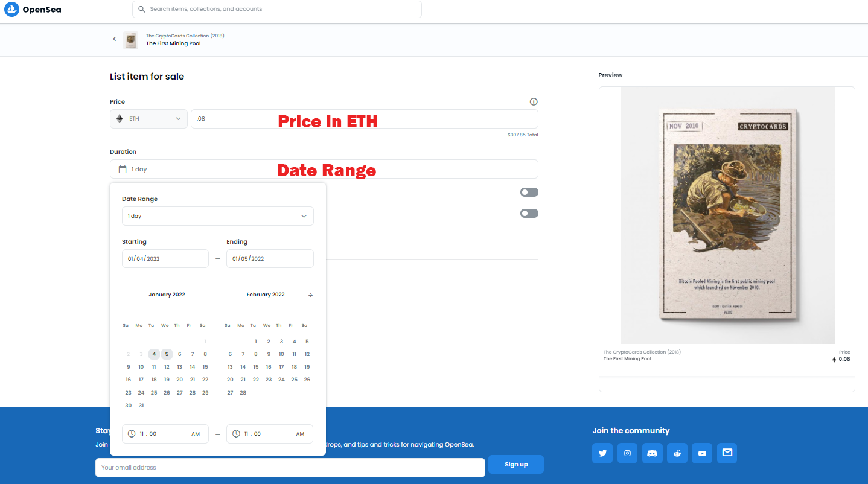
Task: Click the Sign up button
Action: [x=516, y=464]
